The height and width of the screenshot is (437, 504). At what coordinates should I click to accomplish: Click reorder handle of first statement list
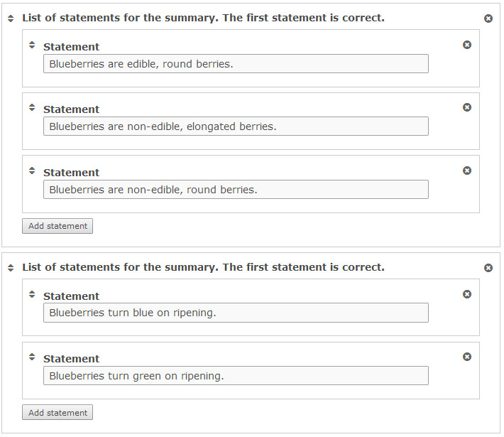point(11,18)
